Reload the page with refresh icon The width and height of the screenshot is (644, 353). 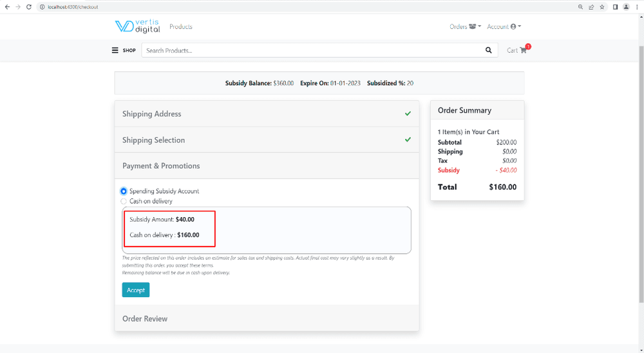[x=29, y=7]
